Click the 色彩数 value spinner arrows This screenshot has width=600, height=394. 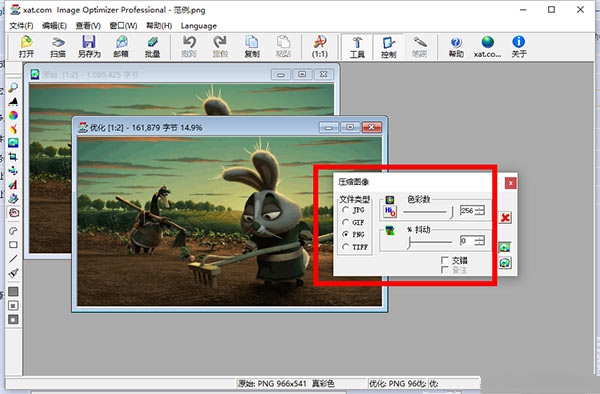point(479,210)
